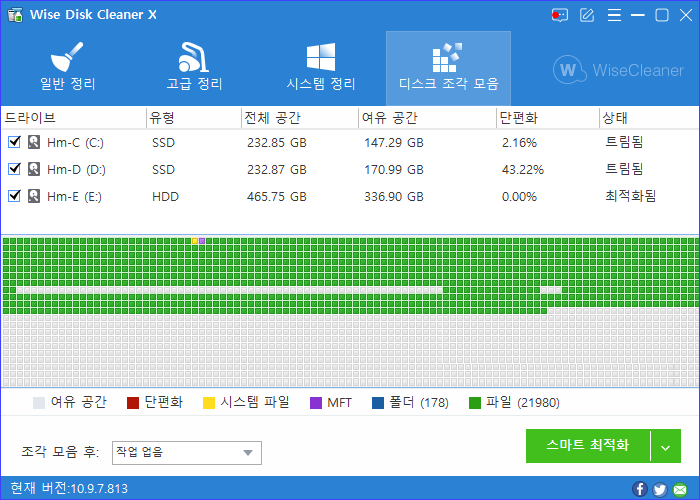Click the 여유 공간 grey legend swatch
This screenshot has width=700, height=500.
pos(39,403)
